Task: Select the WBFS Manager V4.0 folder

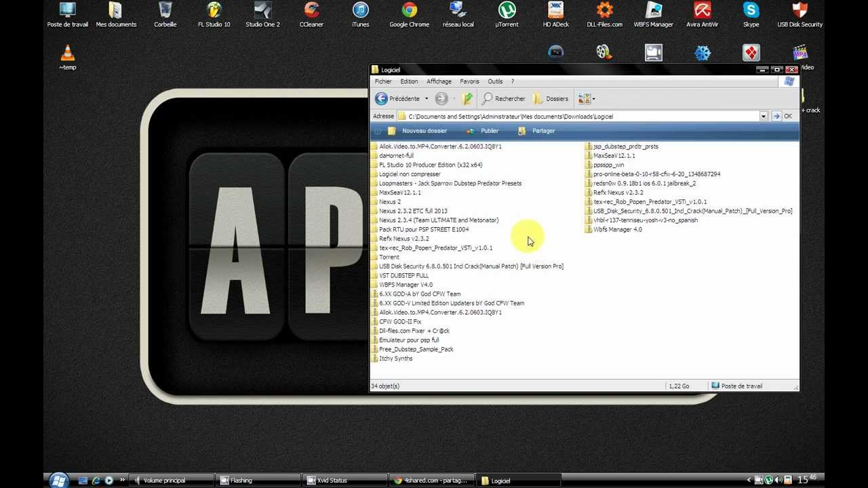Action: [401, 285]
